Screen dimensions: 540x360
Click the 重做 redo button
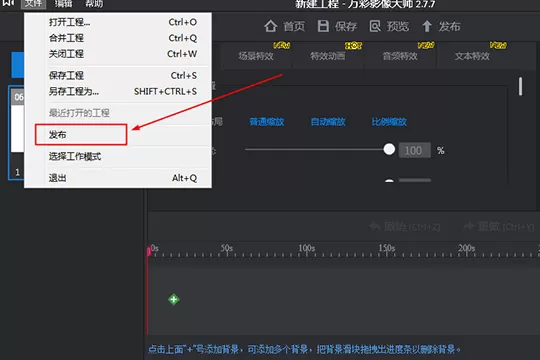[499, 226]
